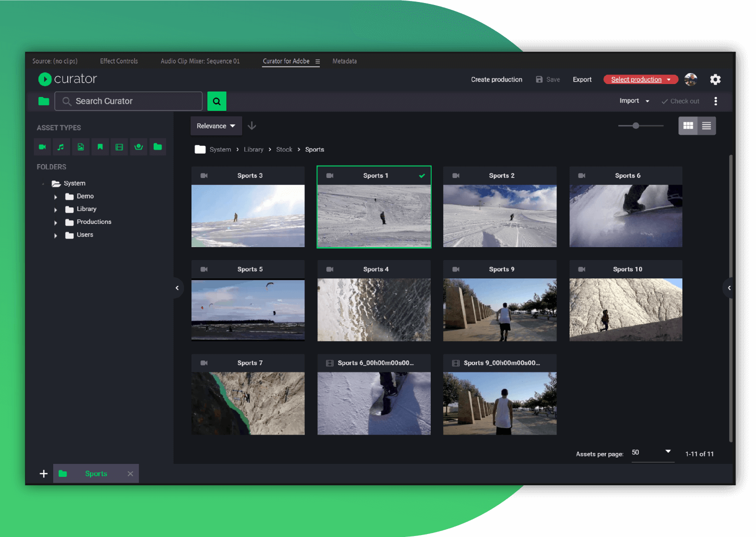Deselect the Sports 1 checkmark
This screenshot has height=537, width=756.
coord(422,176)
